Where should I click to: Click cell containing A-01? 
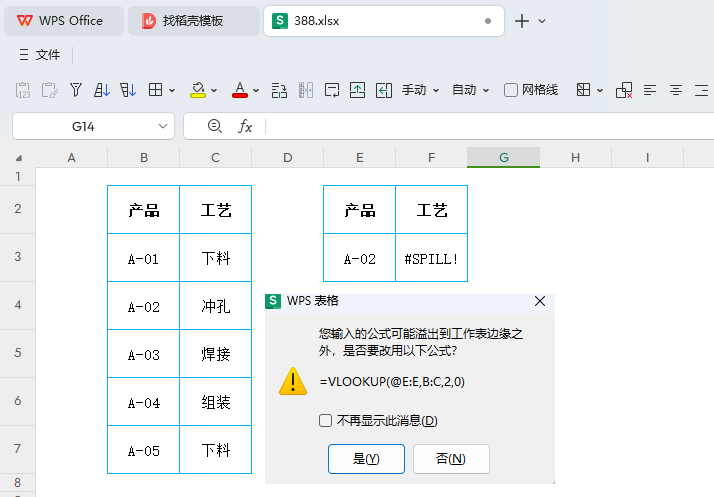coord(143,258)
